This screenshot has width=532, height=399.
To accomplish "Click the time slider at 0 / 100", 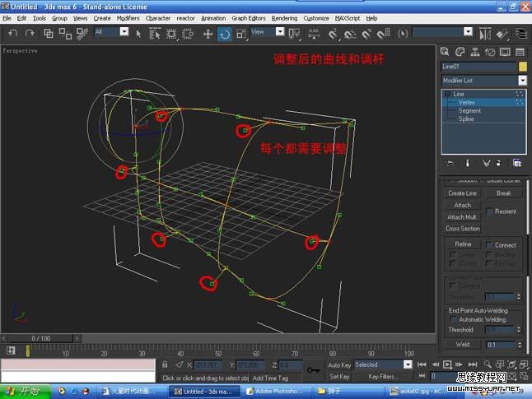I will click(x=40, y=338).
